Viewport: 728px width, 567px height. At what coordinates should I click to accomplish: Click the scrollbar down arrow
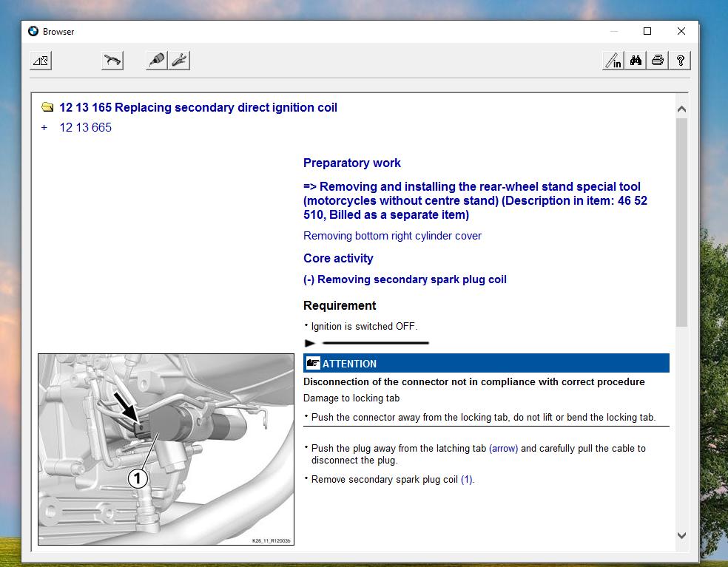(681, 534)
